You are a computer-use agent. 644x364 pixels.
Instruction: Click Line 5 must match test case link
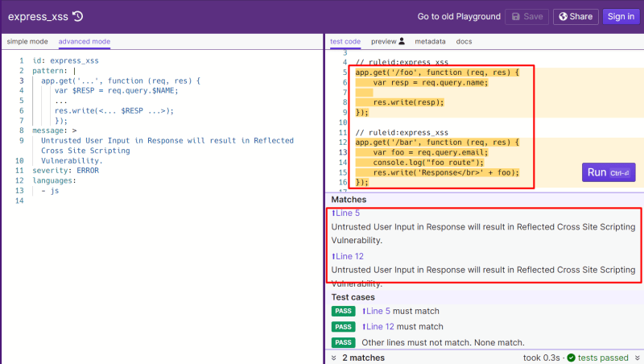(376, 311)
